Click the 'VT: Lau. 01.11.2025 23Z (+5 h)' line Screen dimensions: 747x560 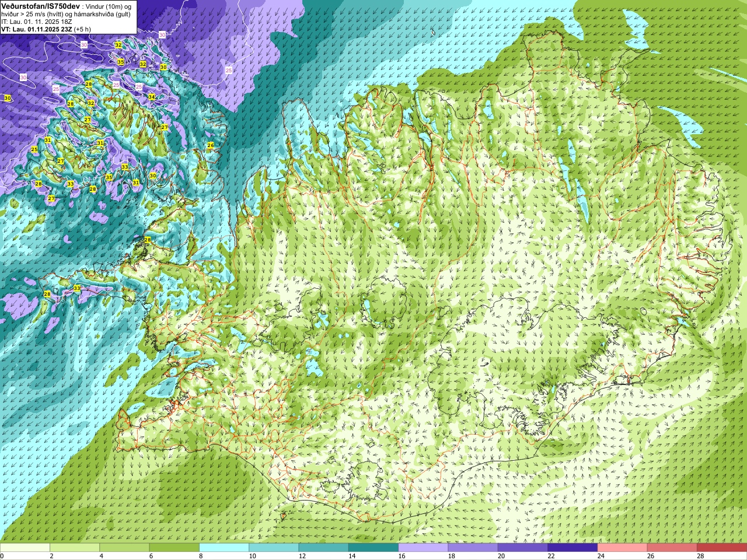[x=46, y=29]
